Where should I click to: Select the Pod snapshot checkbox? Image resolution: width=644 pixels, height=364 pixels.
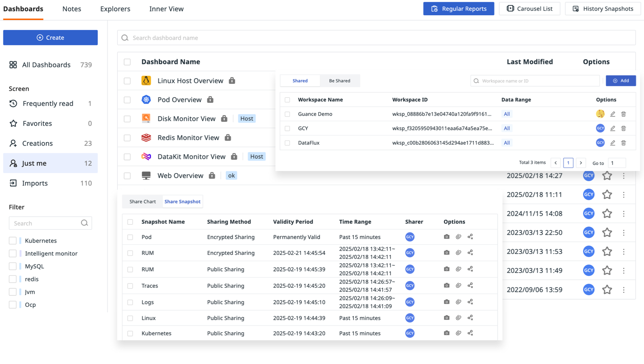tap(130, 237)
